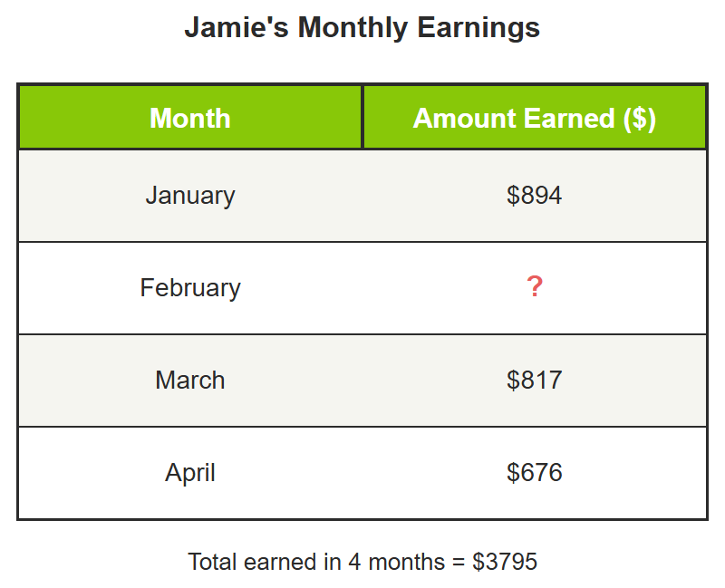
Task: Click the dollar sign in header
Action: click(x=640, y=119)
